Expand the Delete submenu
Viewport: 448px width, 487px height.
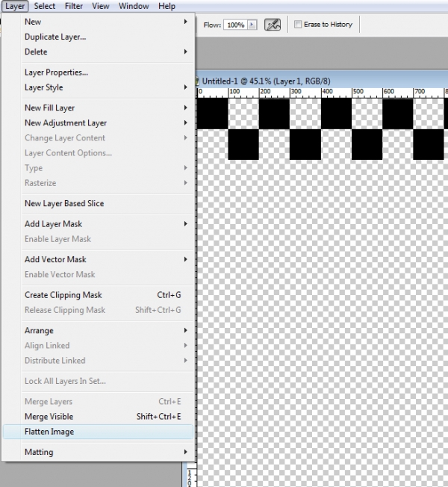click(98, 52)
